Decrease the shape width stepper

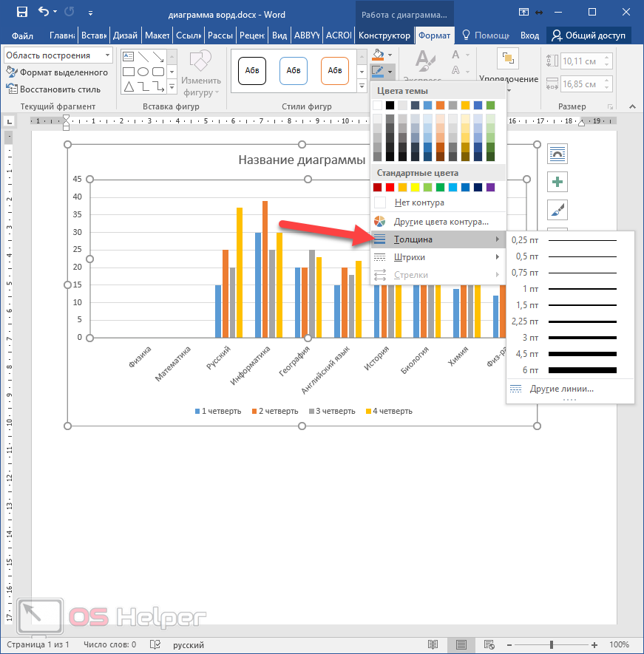pyautogui.click(x=607, y=88)
